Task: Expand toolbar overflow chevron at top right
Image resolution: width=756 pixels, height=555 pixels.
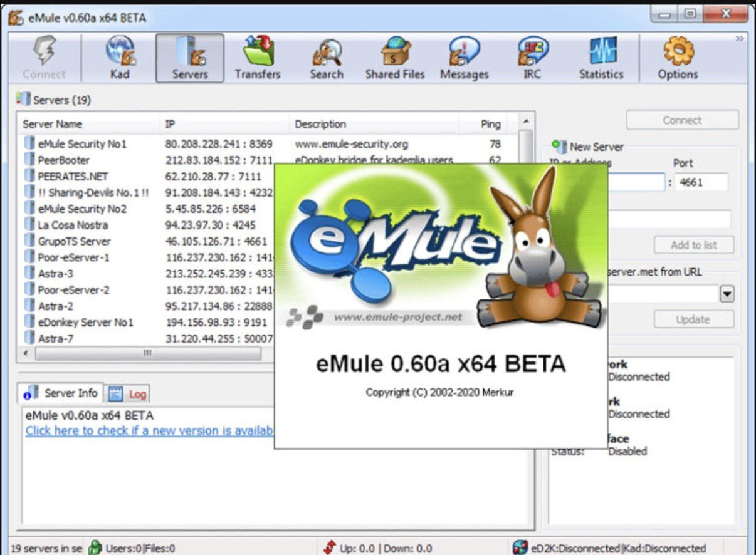Action: click(740, 39)
